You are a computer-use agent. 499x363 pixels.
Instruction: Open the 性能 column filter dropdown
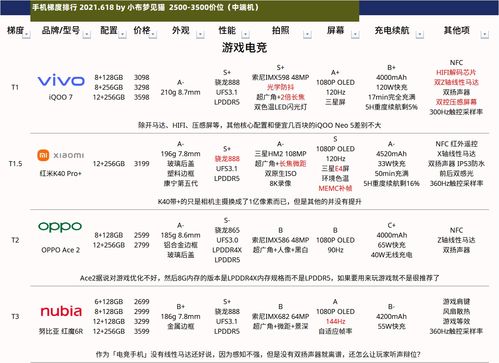(246, 34)
